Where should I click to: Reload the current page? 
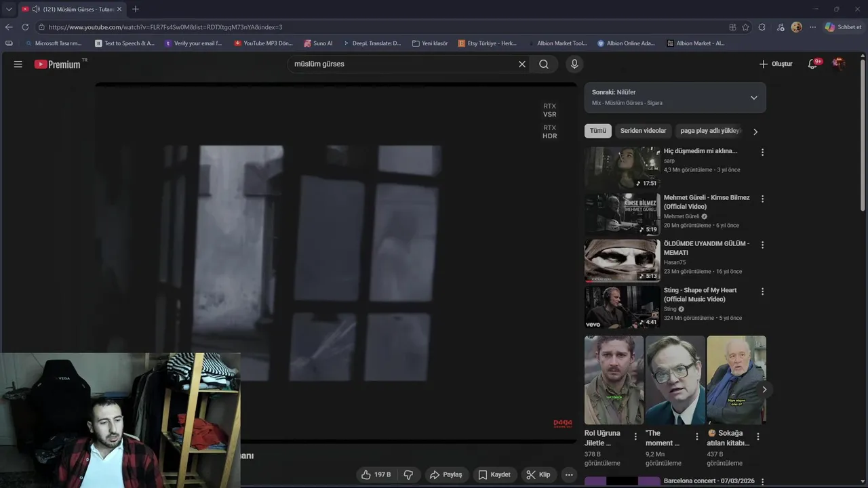click(x=25, y=27)
